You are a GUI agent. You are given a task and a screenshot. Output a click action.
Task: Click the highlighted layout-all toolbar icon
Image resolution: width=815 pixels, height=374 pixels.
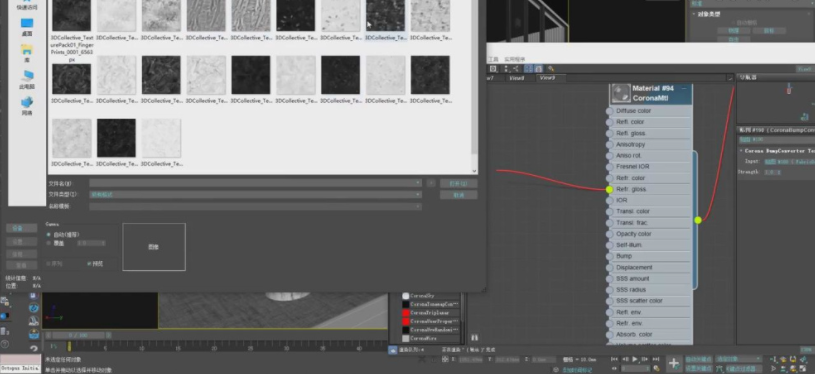pyautogui.click(x=529, y=69)
